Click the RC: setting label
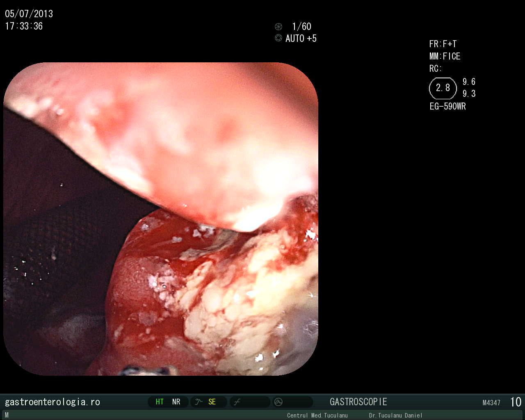Screen dimensions: 525x420 pyautogui.click(x=436, y=69)
